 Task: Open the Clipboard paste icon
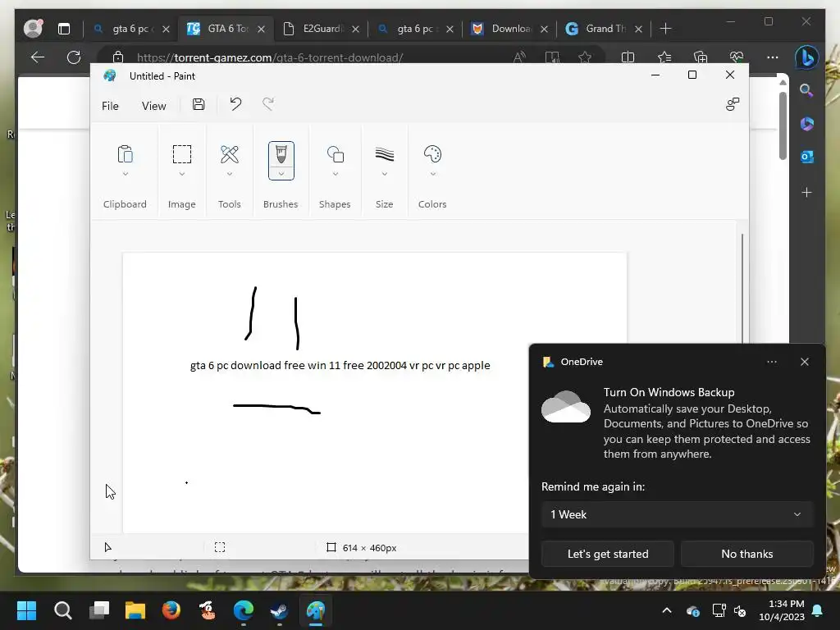click(125, 154)
